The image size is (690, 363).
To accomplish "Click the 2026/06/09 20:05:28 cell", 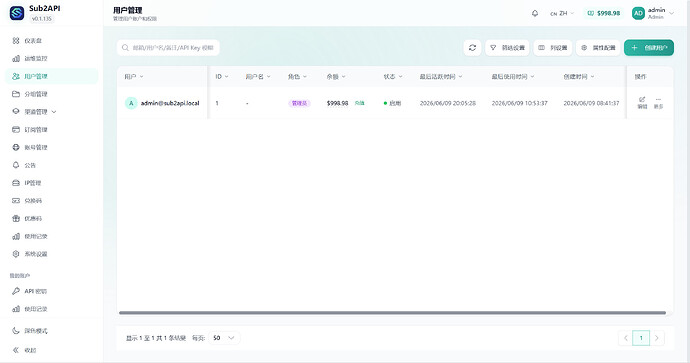I will [x=448, y=103].
